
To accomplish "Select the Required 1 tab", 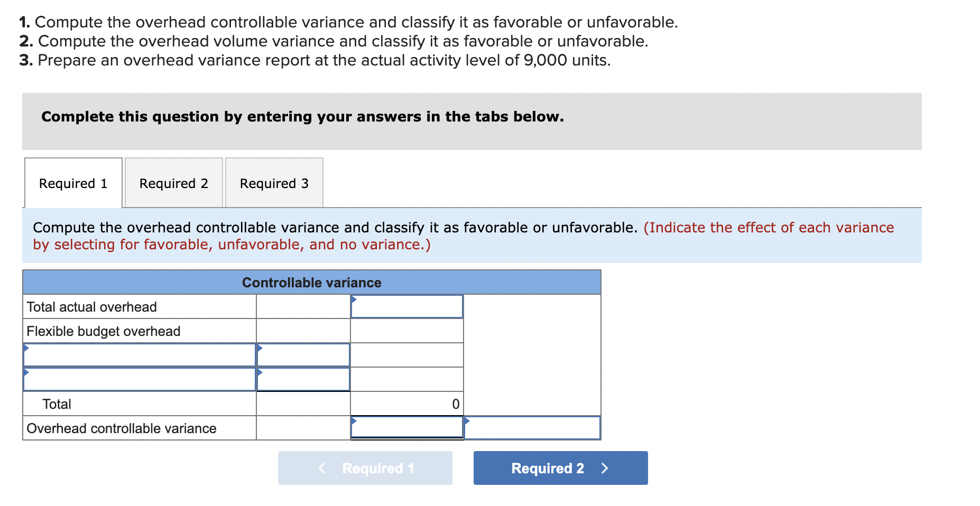I will click(x=72, y=183).
